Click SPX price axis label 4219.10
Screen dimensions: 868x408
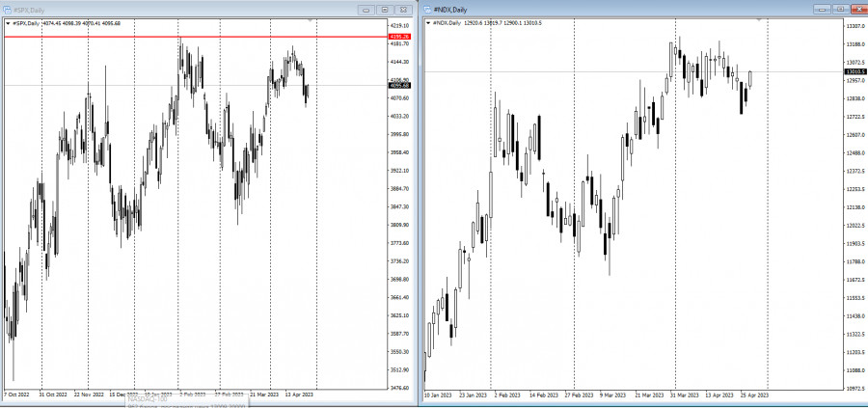pos(399,26)
